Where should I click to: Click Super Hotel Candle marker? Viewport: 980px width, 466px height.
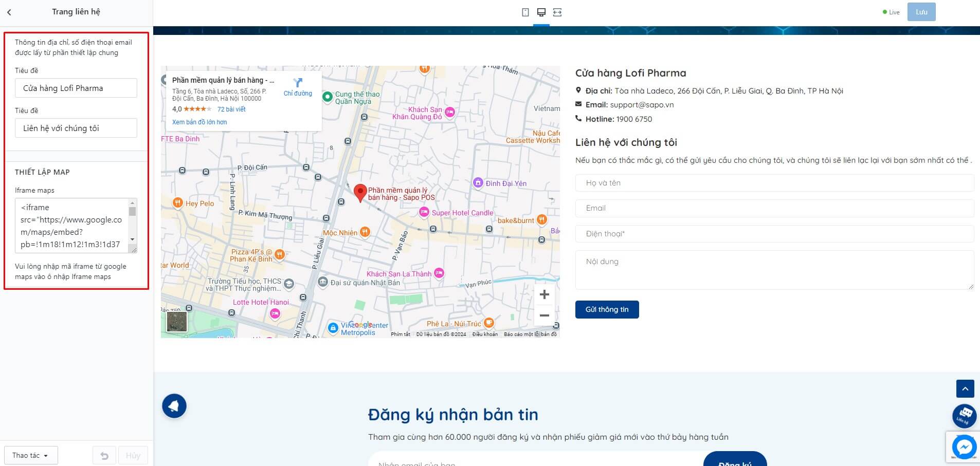[x=424, y=212]
